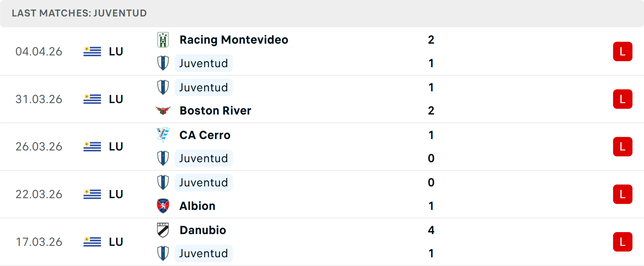Click the loss badge for 04.04.26 match
The image size is (644, 266).
pyautogui.click(x=623, y=51)
